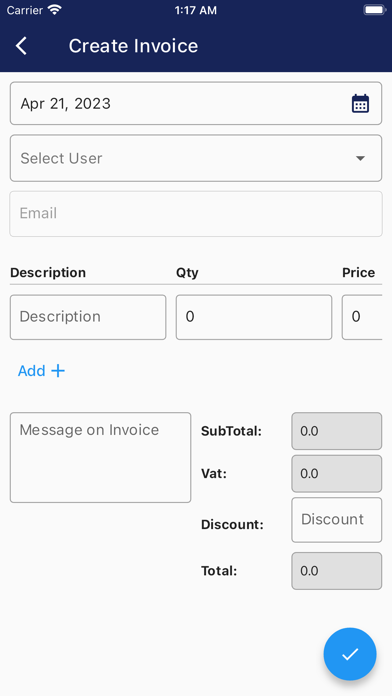Open the Select User combo box
Image resolution: width=392 pixels, height=696 pixels.
click(x=196, y=158)
